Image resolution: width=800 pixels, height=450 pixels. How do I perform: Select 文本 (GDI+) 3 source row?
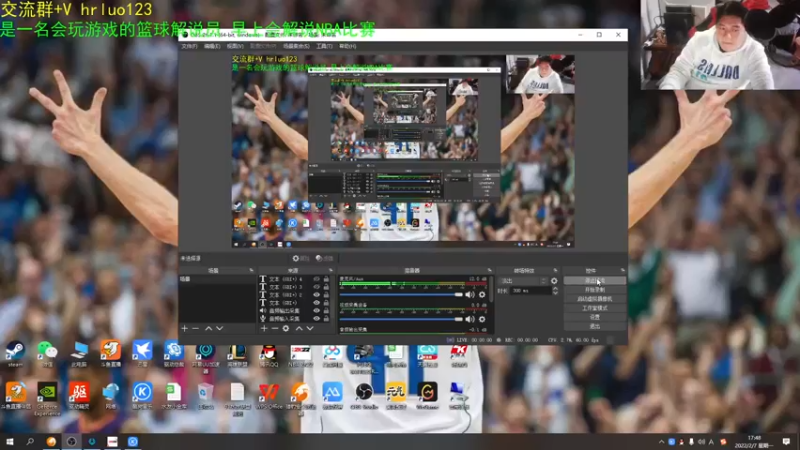294,287
